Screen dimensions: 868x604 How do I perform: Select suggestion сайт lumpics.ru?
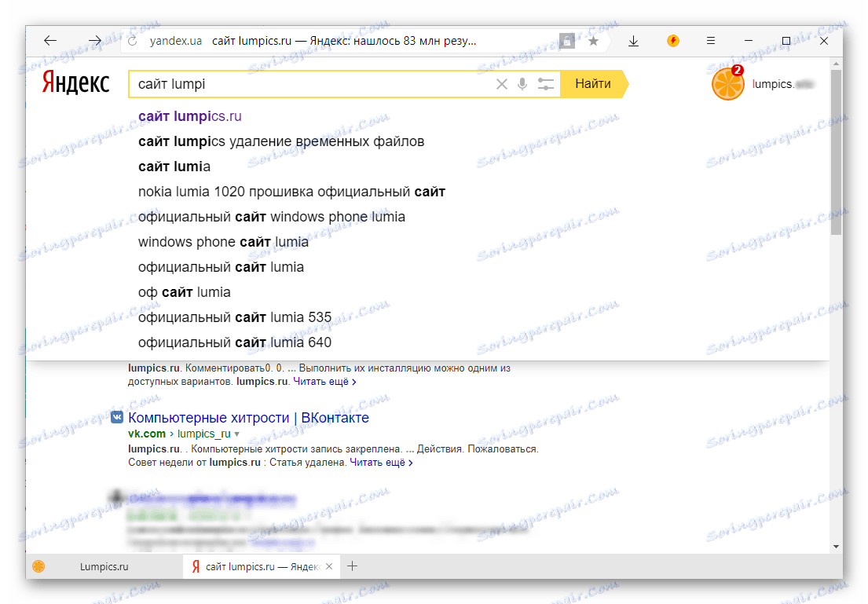pos(190,116)
